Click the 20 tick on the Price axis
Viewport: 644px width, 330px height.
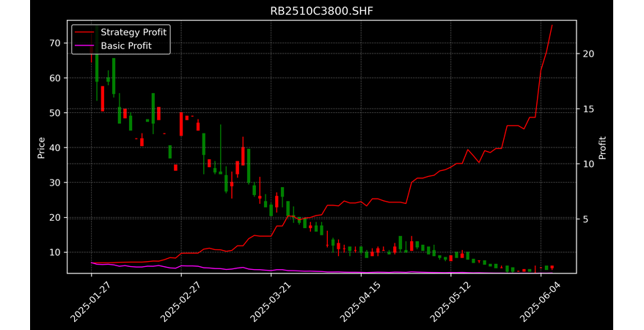pyautogui.click(x=55, y=218)
